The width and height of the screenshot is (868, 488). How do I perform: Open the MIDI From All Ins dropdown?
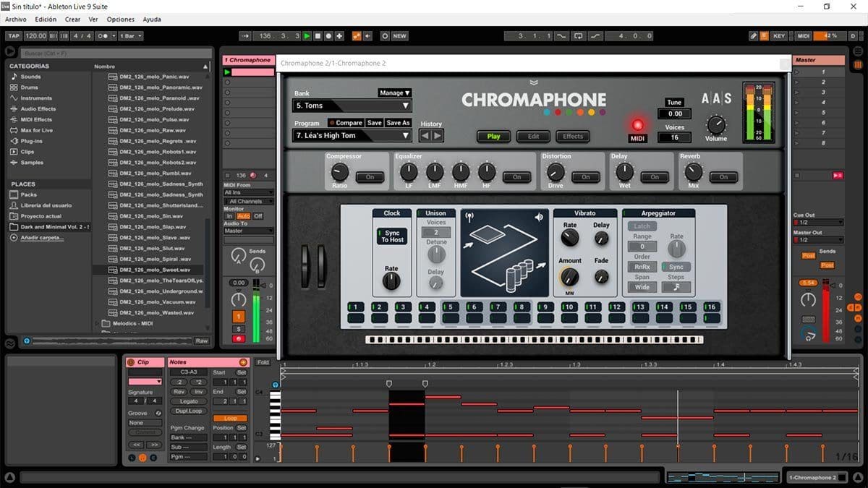click(249, 192)
